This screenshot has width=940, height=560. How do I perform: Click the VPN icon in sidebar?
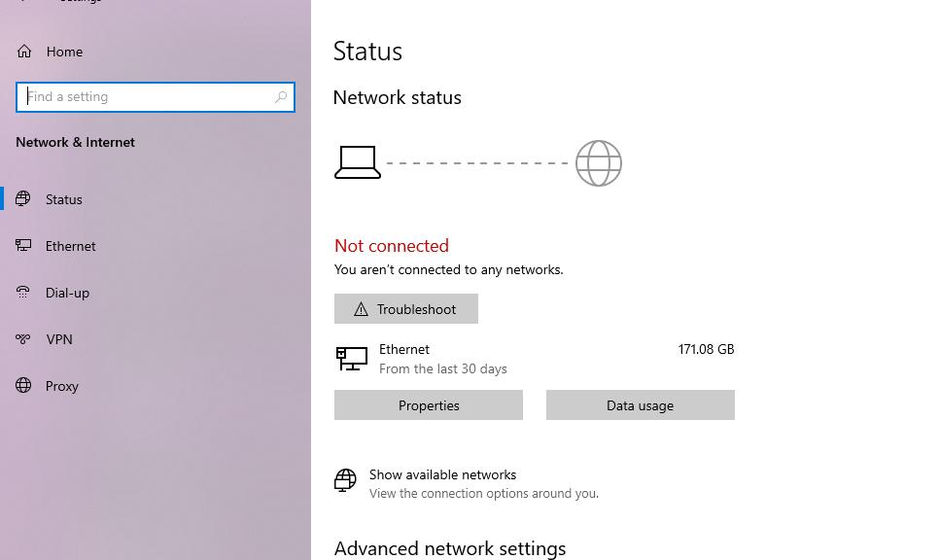coord(24,339)
